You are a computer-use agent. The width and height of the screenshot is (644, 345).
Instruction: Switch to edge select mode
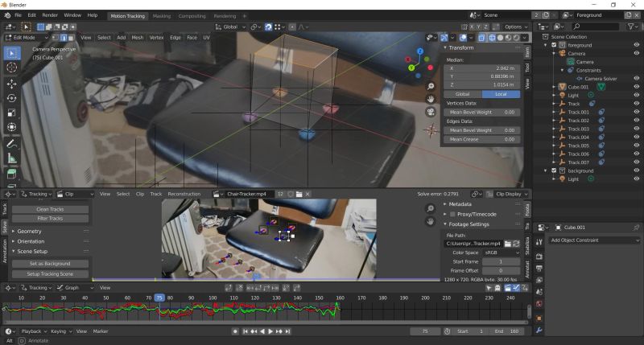pos(64,38)
